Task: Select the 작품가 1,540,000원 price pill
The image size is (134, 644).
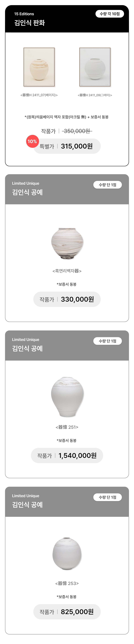Action: [x=67, y=456]
